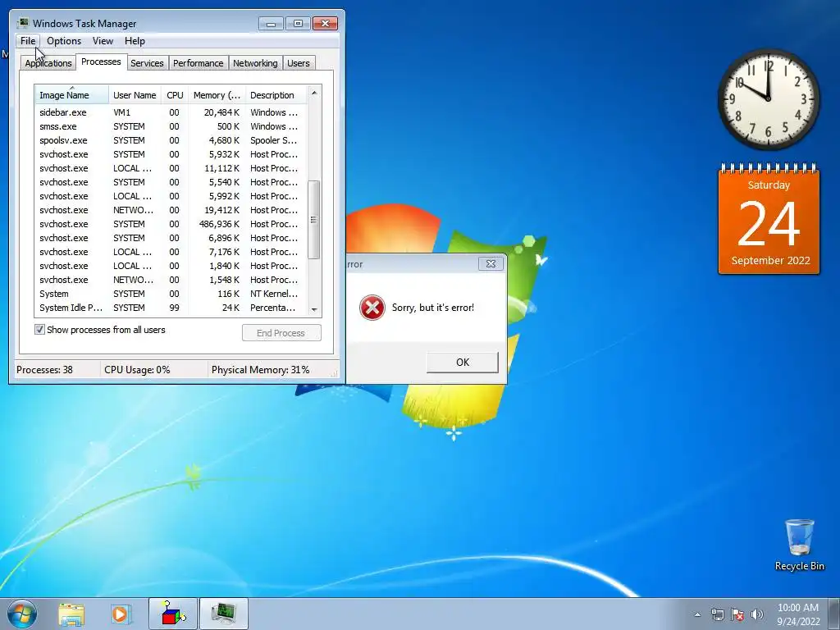
Task: Click the analog clock gadget
Action: click(768, 99)
